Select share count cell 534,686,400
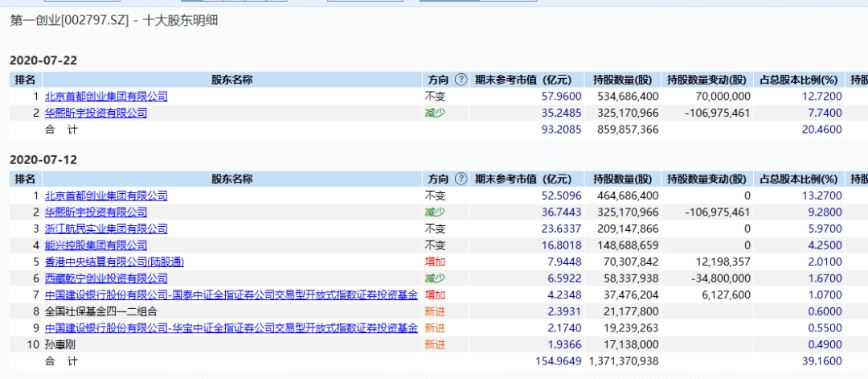The height and width of the screenshot is (379, 868). [x=628, y=97]
